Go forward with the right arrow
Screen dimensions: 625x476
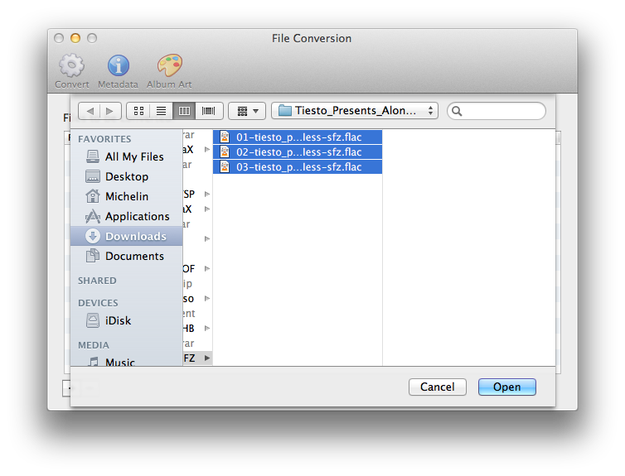pos(110,111)
